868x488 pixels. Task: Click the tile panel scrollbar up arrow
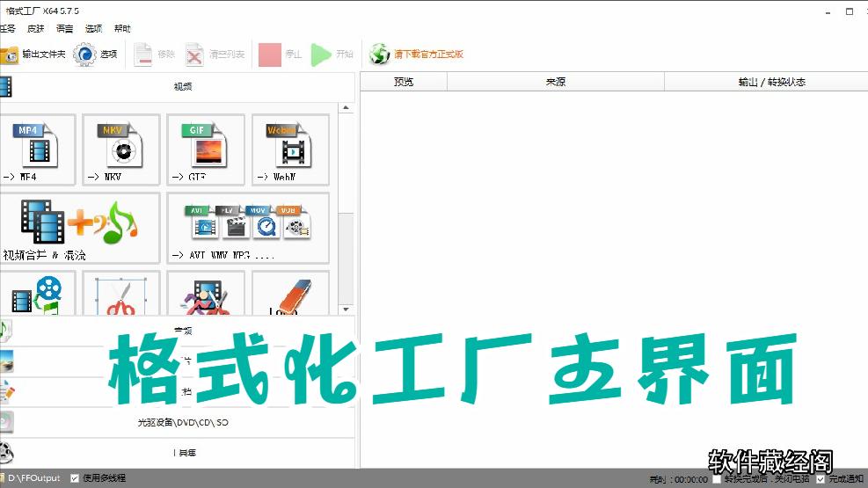[x=346, y=108]
